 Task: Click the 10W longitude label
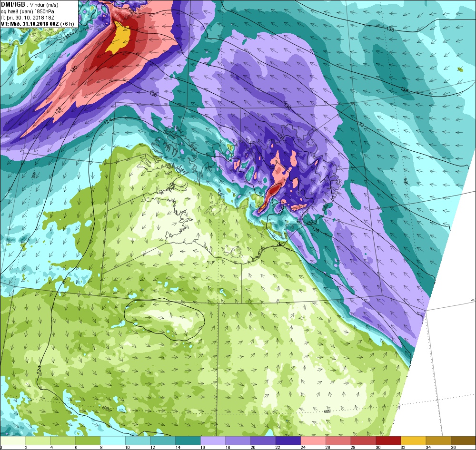click(405, 181)
